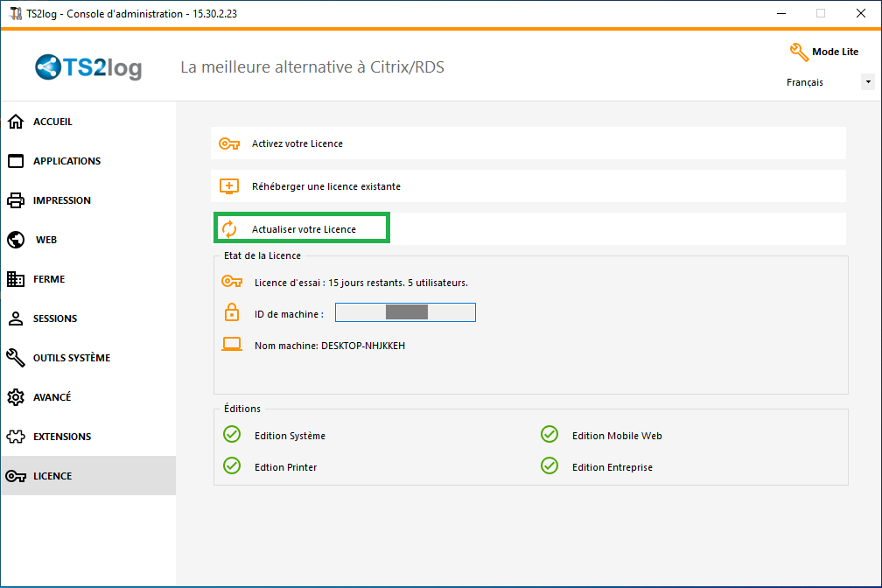Select the LICENCE section

[88, 476]
